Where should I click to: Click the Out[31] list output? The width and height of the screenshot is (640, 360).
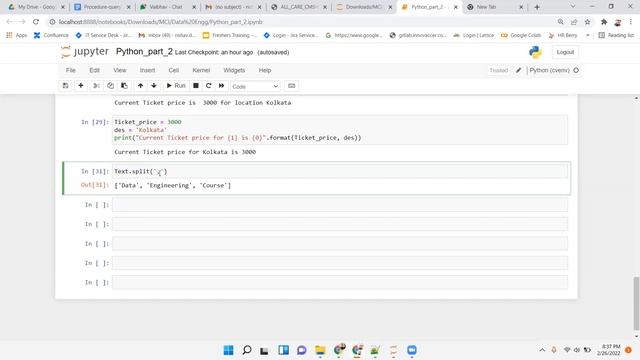[172, 185]
